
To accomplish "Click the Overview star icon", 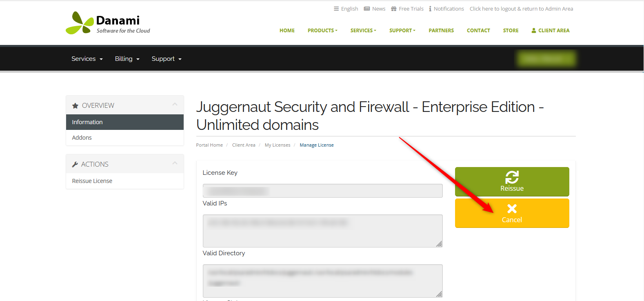I will point(75,106).
